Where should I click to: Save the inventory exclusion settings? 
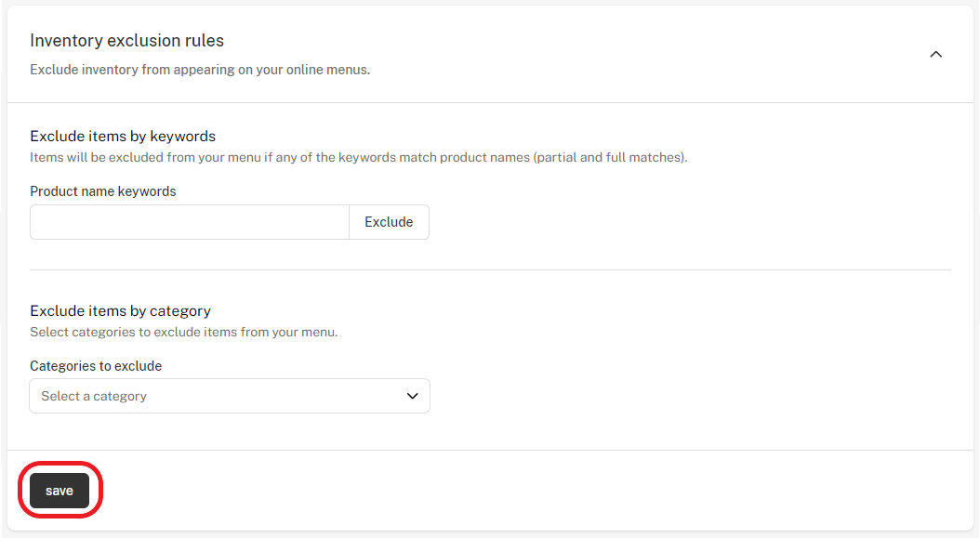(x=60, y=490)
